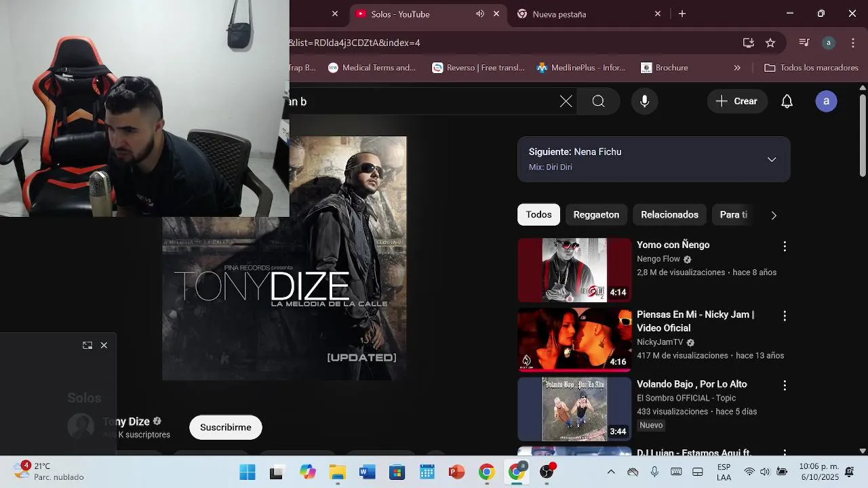The height and width of the screenshot is (488, 868).
Task: Show hidden system tray icons
Action: click(611, 472)
